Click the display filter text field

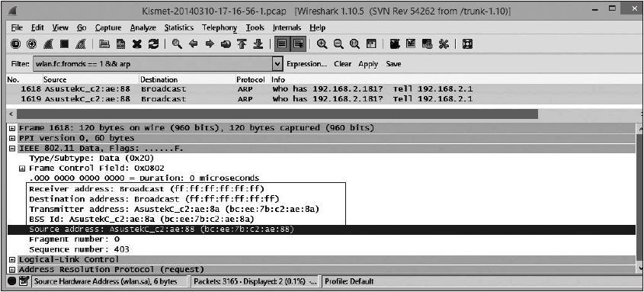(152, 64)
